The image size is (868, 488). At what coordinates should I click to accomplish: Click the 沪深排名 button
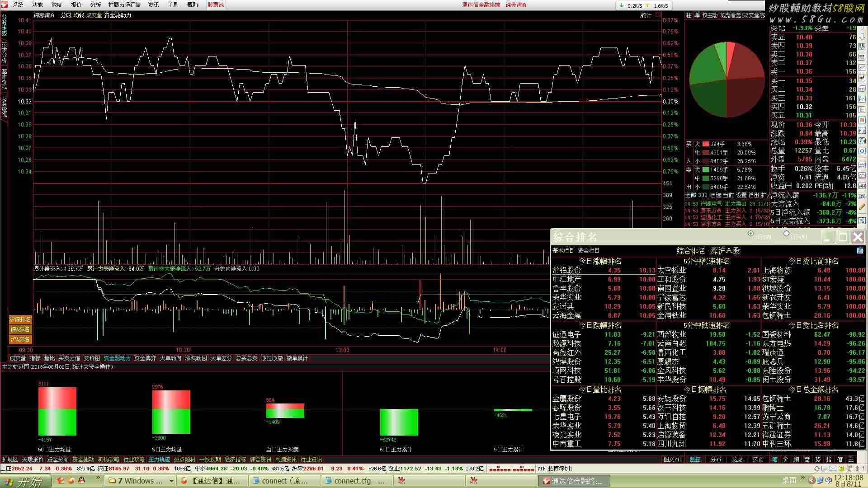[20, 319]
